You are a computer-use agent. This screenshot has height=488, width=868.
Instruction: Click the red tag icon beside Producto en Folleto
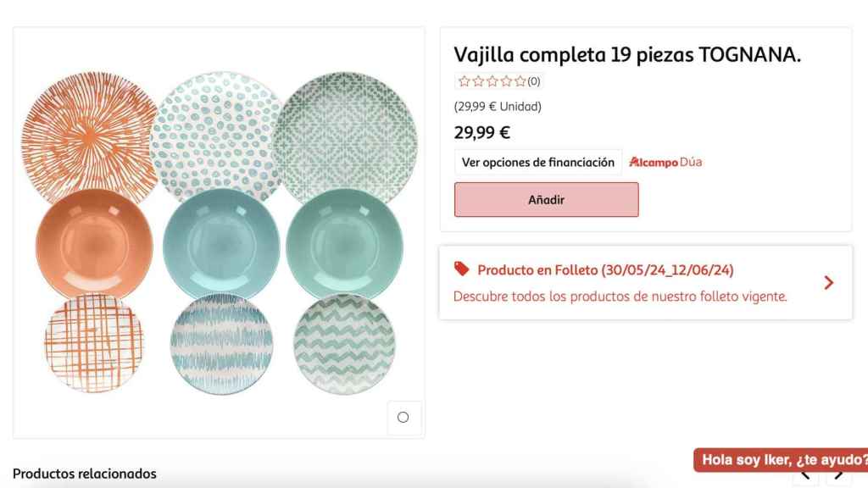[460, 269]
